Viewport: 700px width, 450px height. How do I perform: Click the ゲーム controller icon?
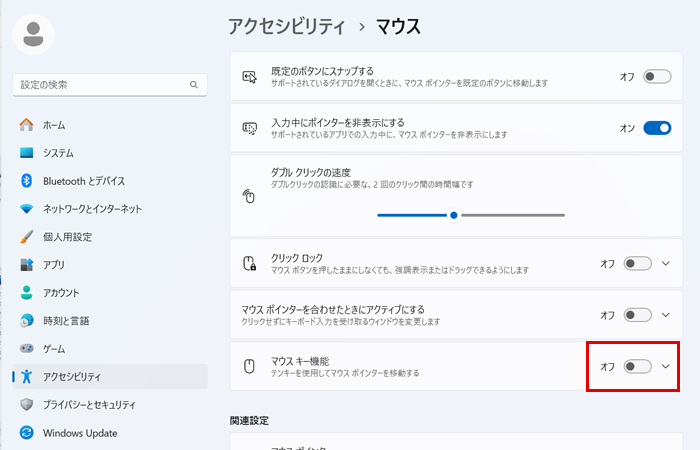(x=26, y=348)
